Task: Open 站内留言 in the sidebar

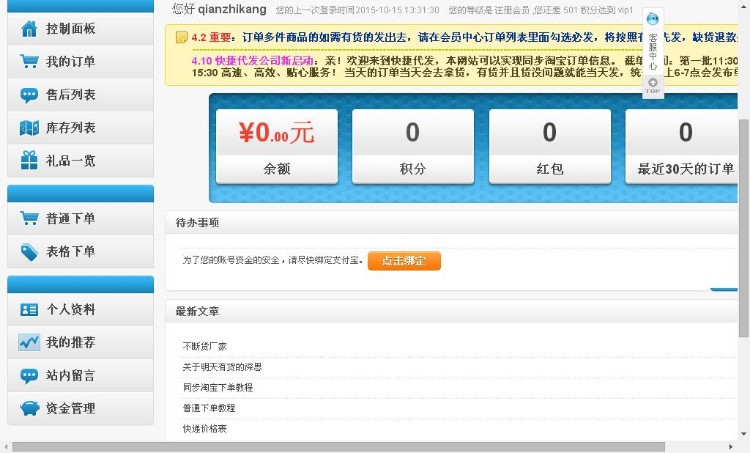Action: pyautogui.click(x=80, y=376)
